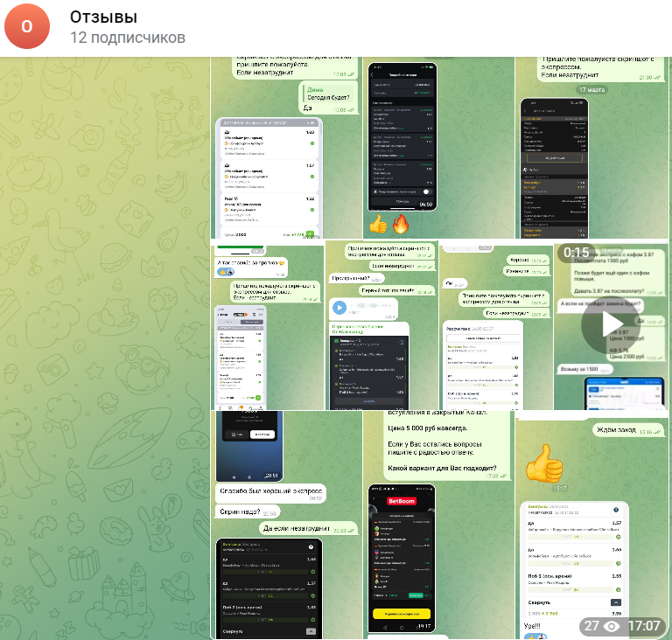Click the info icon in the dark bet slip header
The image size is (672, 640).
tap(311, 547)
